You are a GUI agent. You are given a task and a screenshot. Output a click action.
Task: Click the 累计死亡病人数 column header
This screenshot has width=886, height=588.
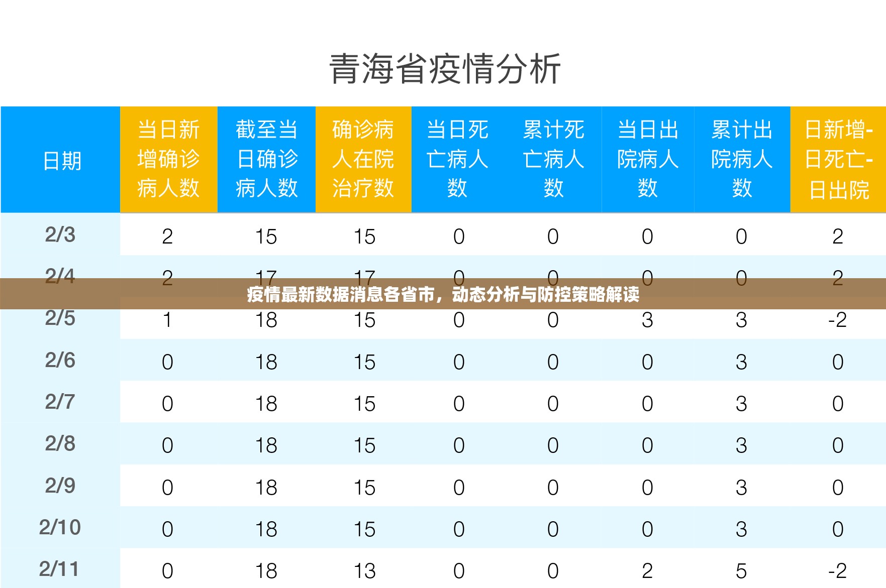(553, 159)
